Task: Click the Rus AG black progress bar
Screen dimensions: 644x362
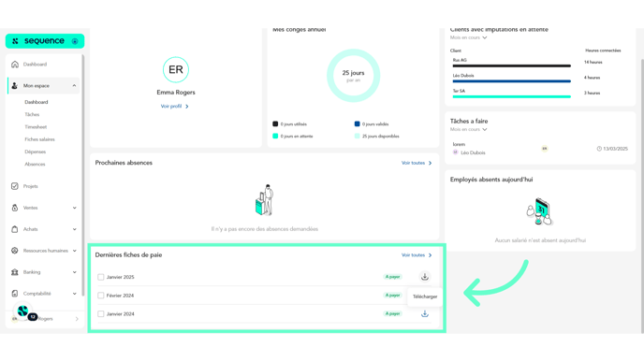Action: (512, 65)
